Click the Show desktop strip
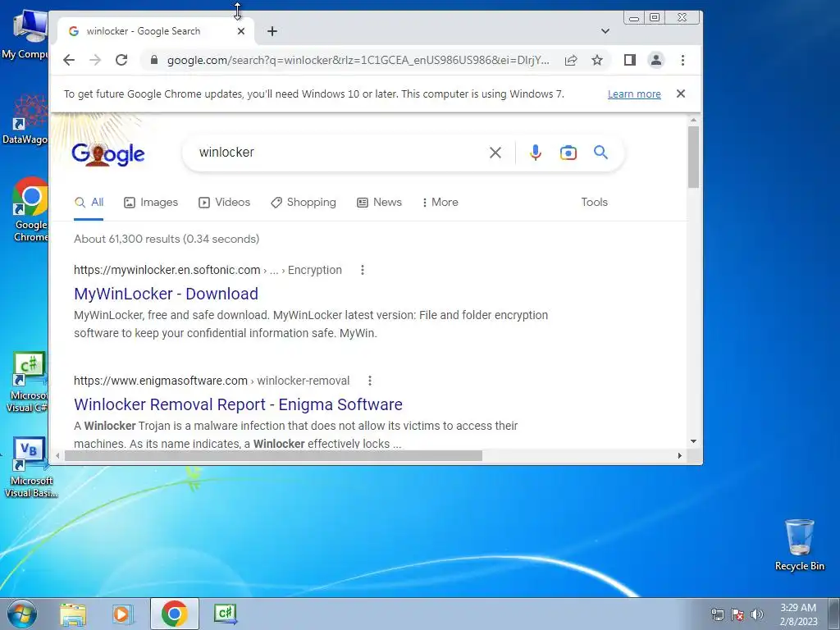 [x=834, y=614]
